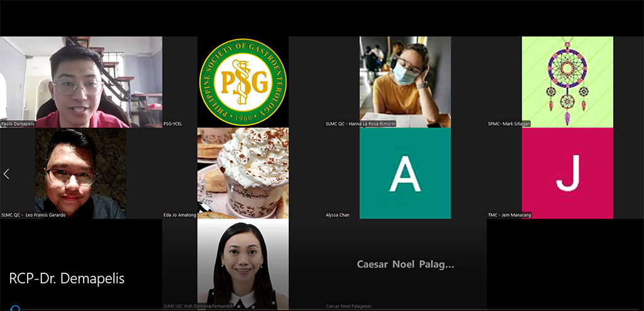
Task: Click the name label 'SLMC QC - Hanna La Rosa-Rimorin'
Action: pos(360,124)
